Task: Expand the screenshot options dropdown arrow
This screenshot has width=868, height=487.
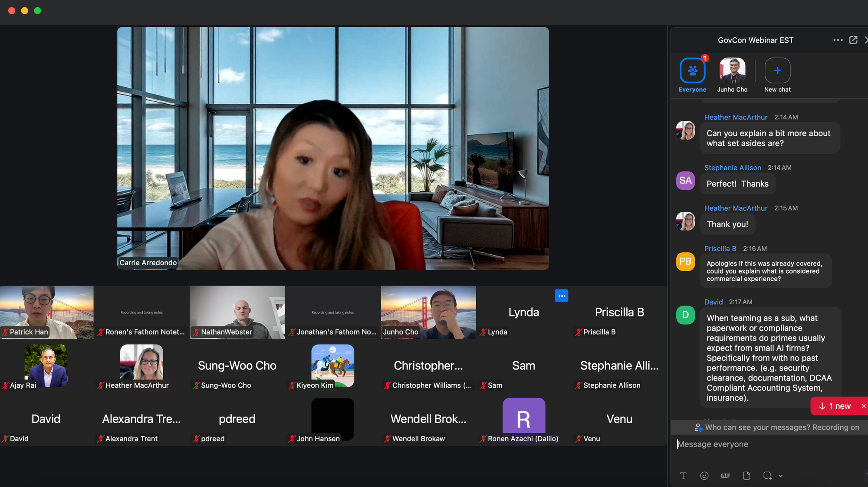Action: click(x=781, y=476)
